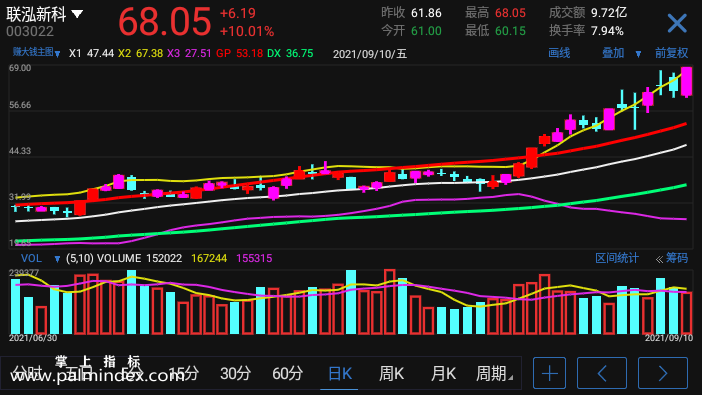Screen dimensions: 702x395
Task: Click the GP 53.18 indicator value
Action: (240, 54)
